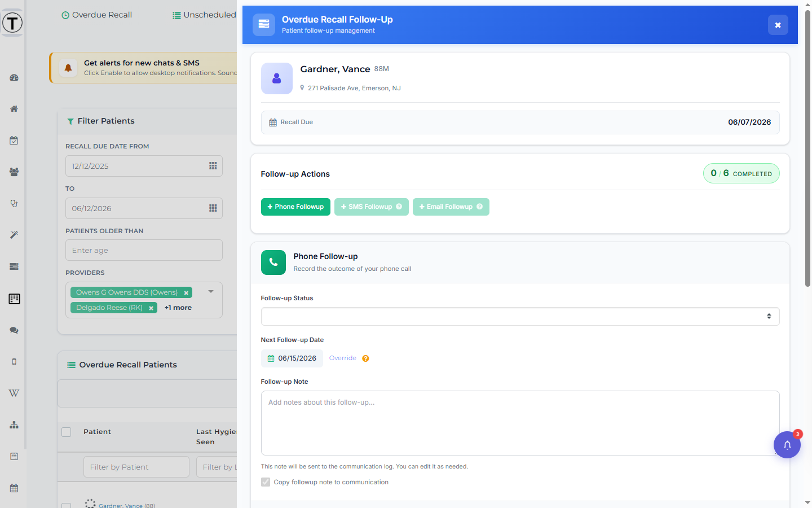Add an SMS Followup

pyautogui.click(x=372, y=207)
